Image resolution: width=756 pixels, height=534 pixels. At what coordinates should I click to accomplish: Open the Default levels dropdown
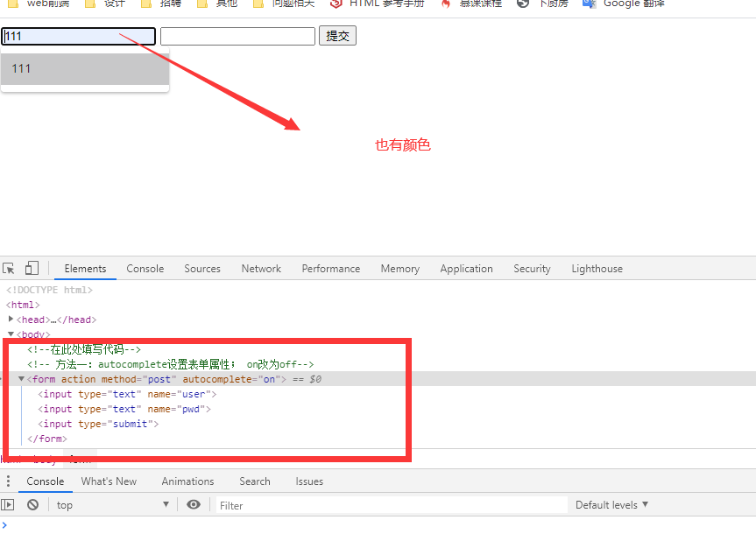[611, 504]
